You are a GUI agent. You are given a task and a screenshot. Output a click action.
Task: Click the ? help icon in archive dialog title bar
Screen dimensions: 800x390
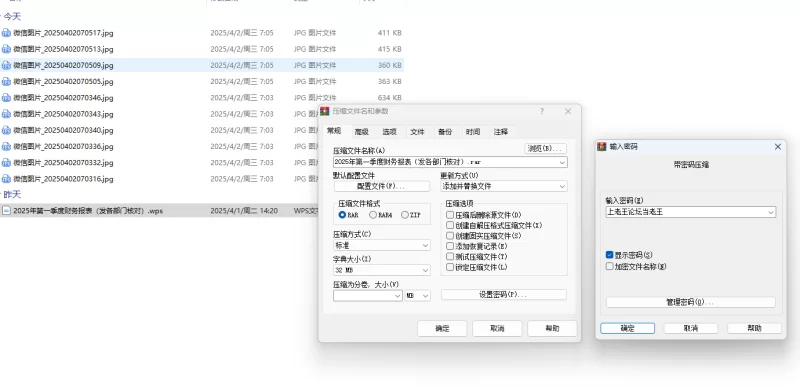542,111
